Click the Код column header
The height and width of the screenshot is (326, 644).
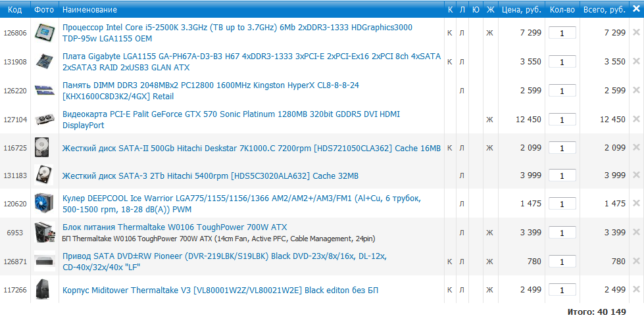(x=14, y=9)
